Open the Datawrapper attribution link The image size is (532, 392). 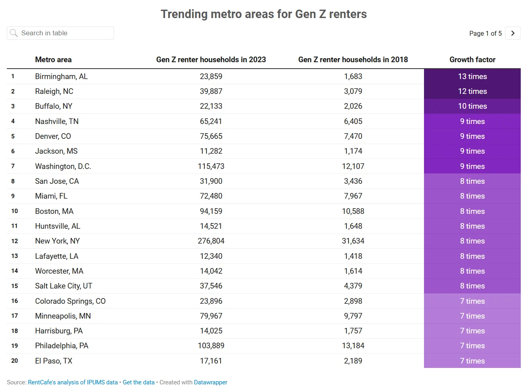pyautogui.click(x=210, y=382)
